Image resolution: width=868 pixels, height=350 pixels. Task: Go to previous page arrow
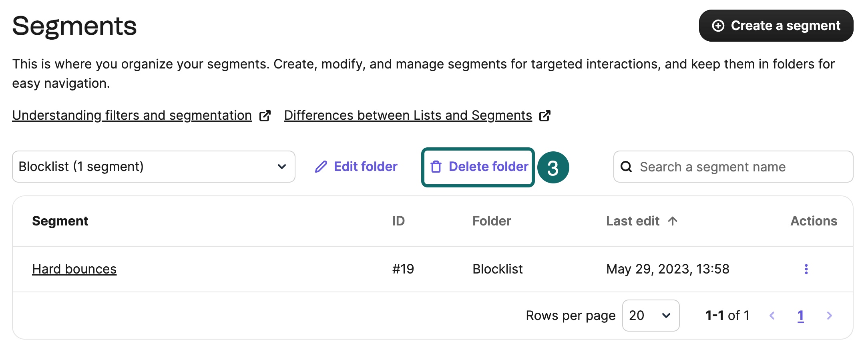pyautogui.click(x=772, y=316)
